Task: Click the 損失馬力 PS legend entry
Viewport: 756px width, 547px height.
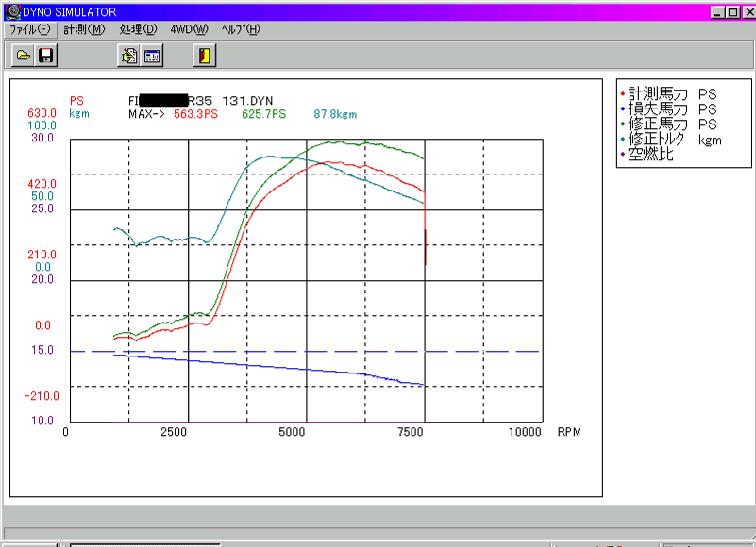Action: pyautogui.click(x=668, y=109)
